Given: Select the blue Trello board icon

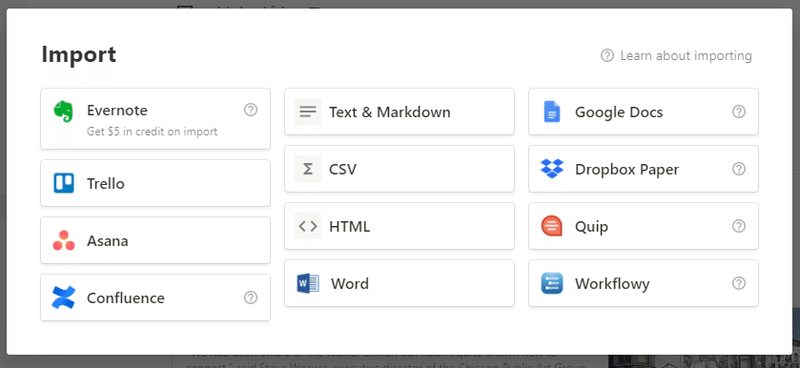Looking at the screenshot, I should 64,183.
